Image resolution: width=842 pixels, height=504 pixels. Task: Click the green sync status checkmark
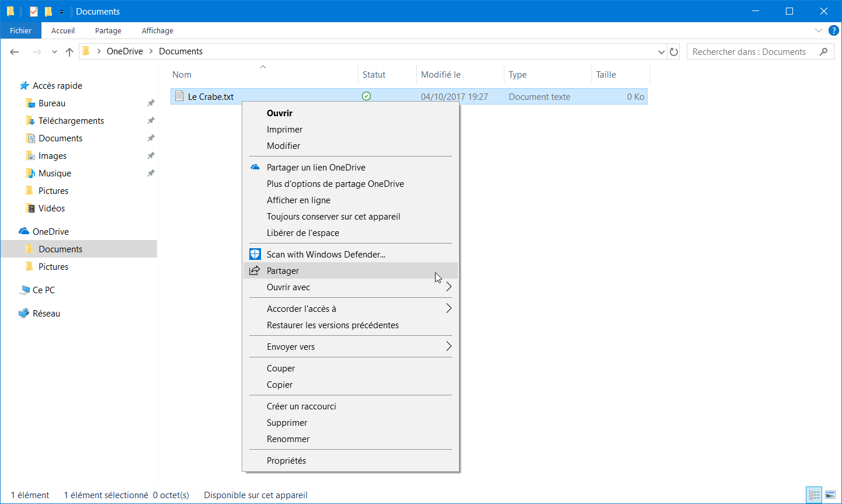366,96
